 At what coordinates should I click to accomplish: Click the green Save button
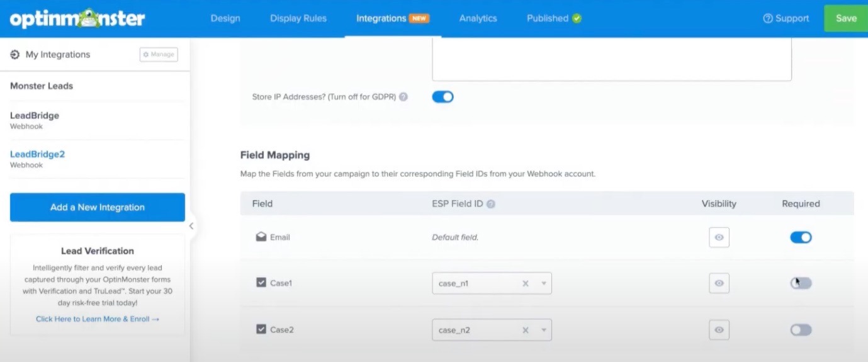tap(846, 18)
